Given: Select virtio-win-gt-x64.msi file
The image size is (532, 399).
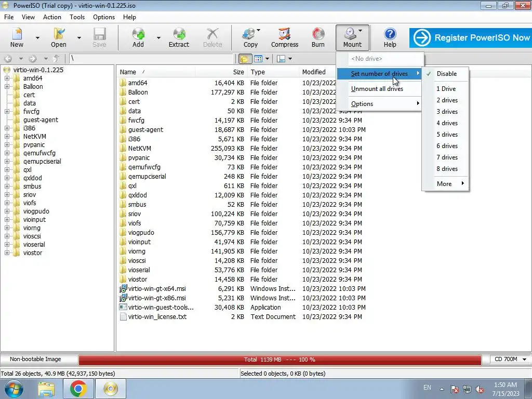Looking at the screenshot, I should (157, 289).
